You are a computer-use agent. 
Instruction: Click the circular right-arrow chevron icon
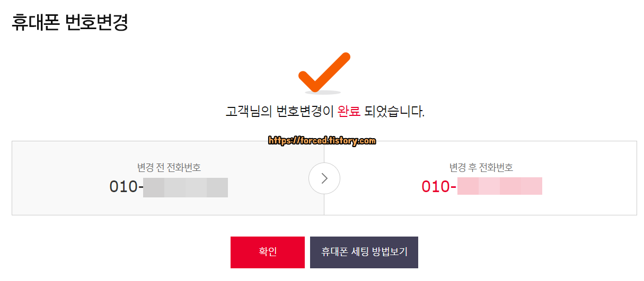coord(324,178)
